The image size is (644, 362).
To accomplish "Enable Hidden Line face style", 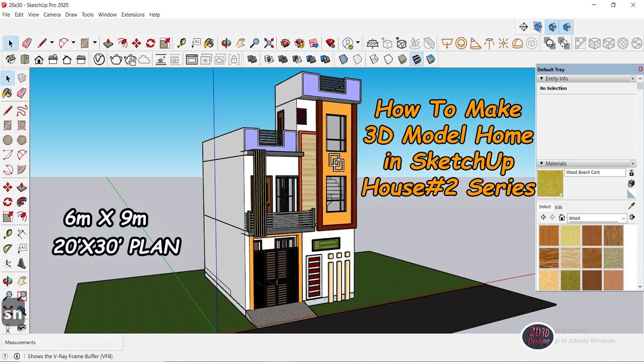I will (388, 60).
